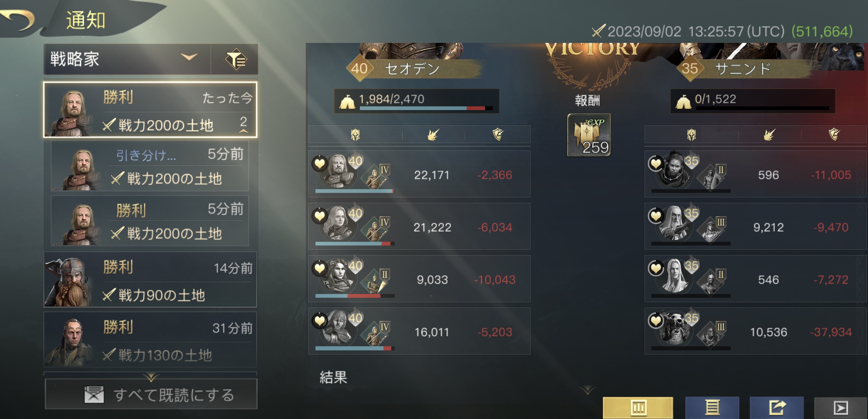The image size is (868, 419).
Task: Play the battle replay
Action: pos(840,407)
